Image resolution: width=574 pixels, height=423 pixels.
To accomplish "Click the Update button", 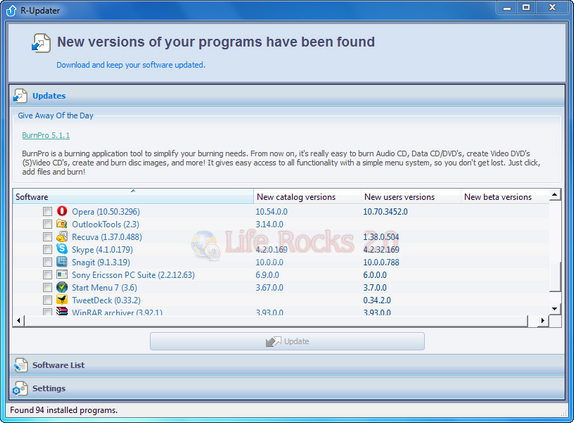I will tap(287, 341).
